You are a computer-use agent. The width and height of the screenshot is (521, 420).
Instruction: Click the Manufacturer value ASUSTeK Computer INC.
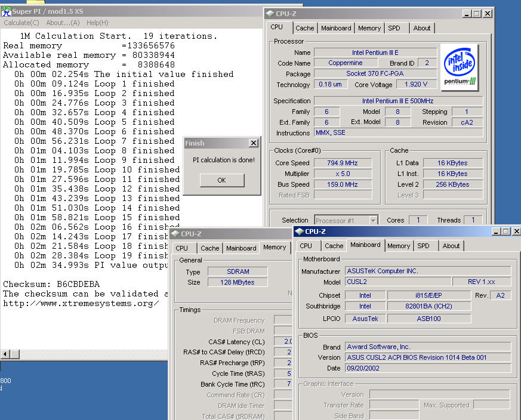pyautogui.click(x=428, y=271)
